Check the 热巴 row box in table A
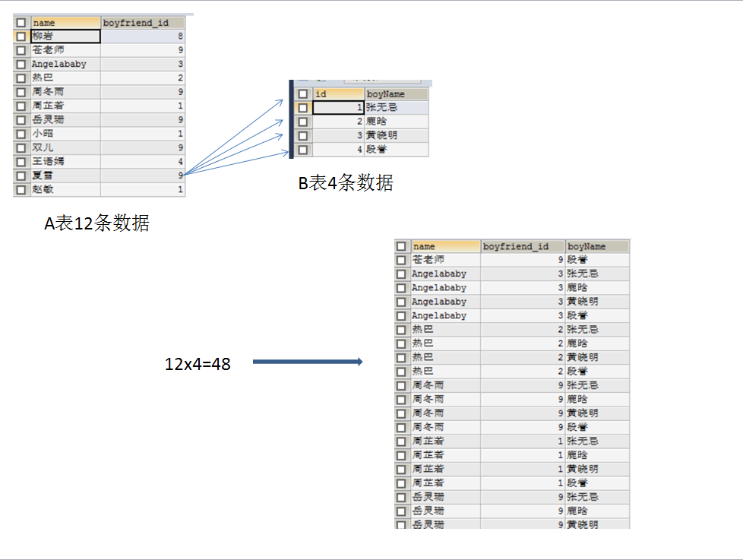 (x=21, y=78)
